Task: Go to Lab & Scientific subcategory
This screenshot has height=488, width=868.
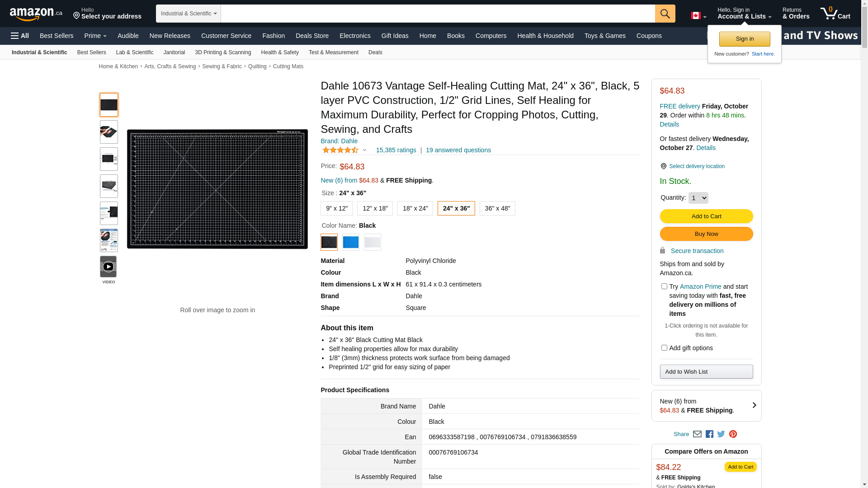Action: [134, 52]
